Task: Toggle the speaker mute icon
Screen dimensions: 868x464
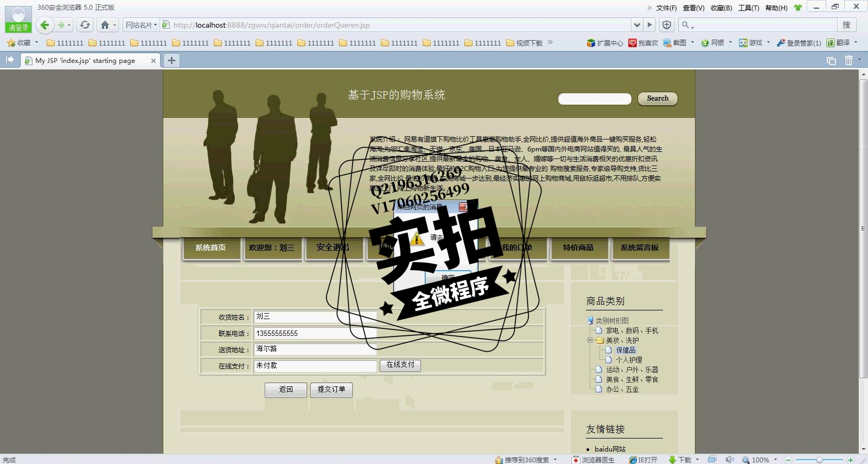Action: click(730, 460)
